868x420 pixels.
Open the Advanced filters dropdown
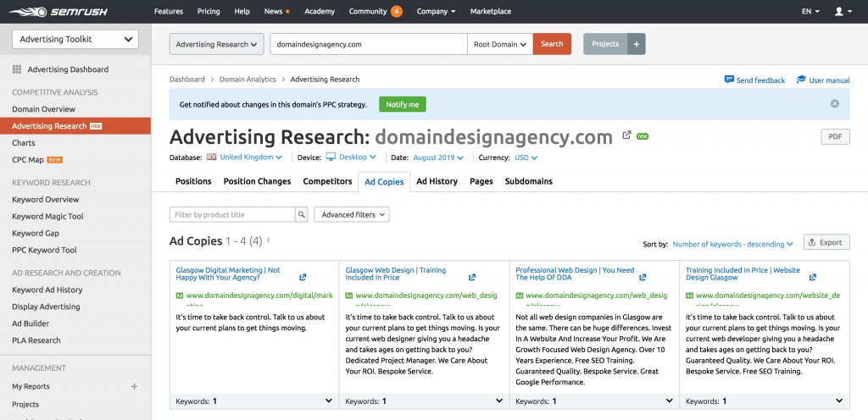pyautogui.click(x=352, y=214)
